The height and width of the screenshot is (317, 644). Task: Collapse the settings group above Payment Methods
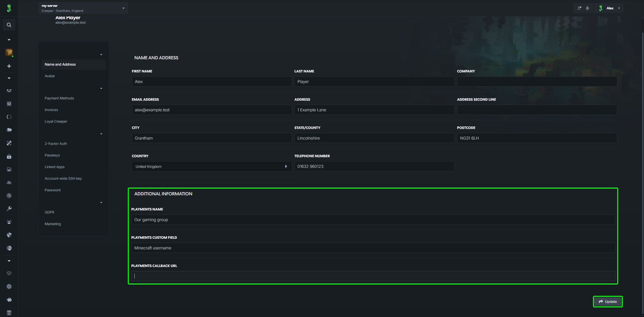point(101,88)
